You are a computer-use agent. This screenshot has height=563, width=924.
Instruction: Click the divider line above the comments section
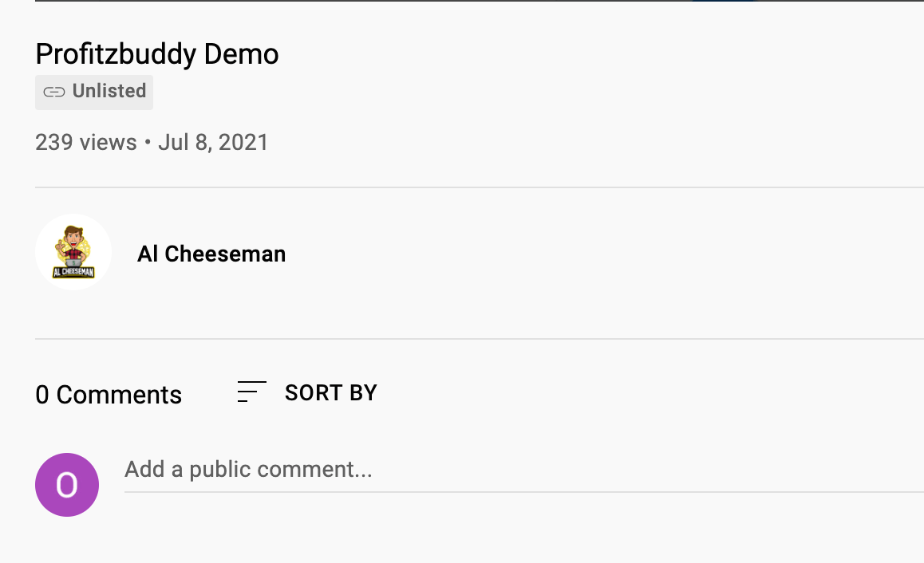479,339
